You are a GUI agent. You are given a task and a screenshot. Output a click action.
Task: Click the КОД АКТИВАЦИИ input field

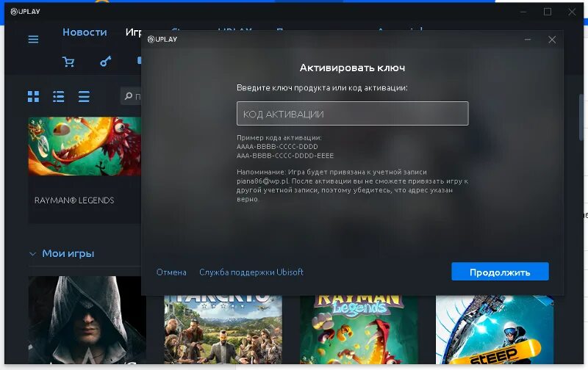click(353, 114)
